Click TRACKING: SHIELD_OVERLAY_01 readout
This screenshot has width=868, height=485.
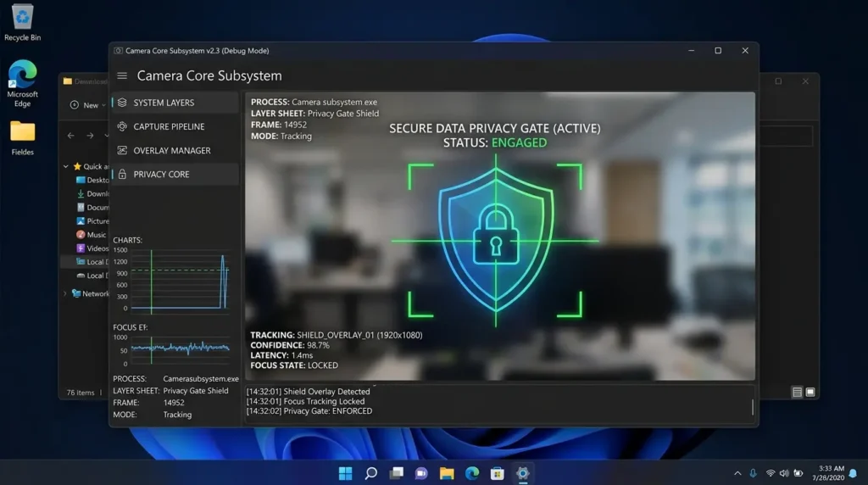tap(337, 335)
